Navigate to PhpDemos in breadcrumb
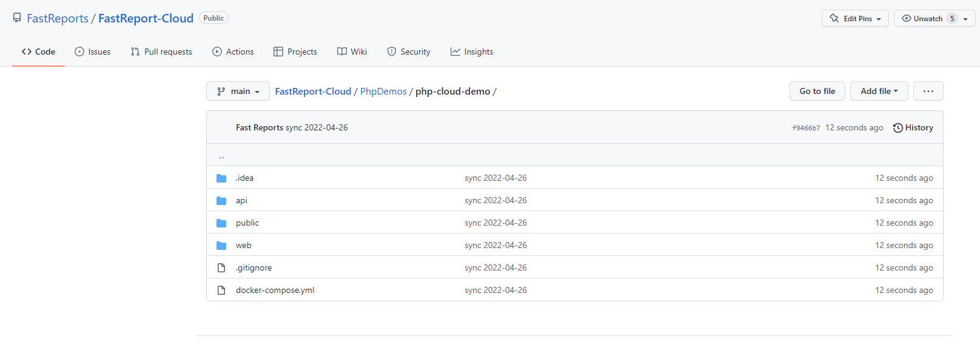 click(383, 91)
